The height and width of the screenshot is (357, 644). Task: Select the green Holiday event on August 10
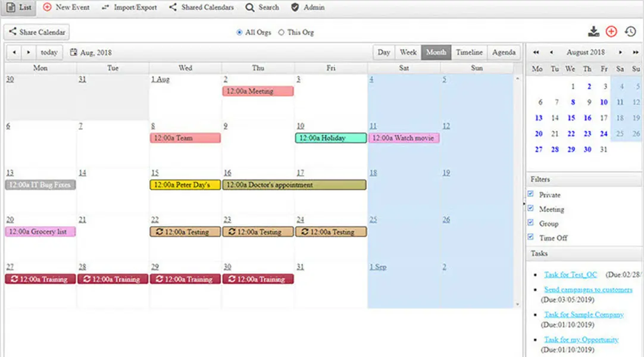pos(331,137)
